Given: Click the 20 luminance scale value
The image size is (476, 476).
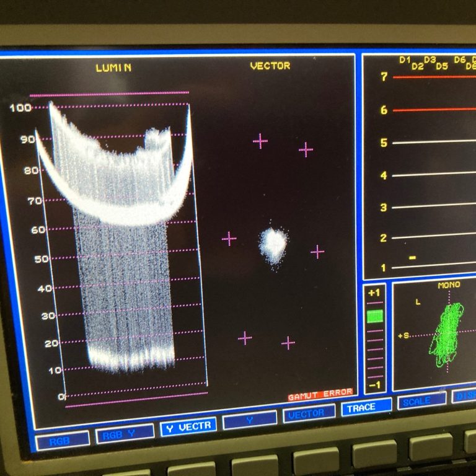Looking at the screenshot, I should tap(51, 343).
